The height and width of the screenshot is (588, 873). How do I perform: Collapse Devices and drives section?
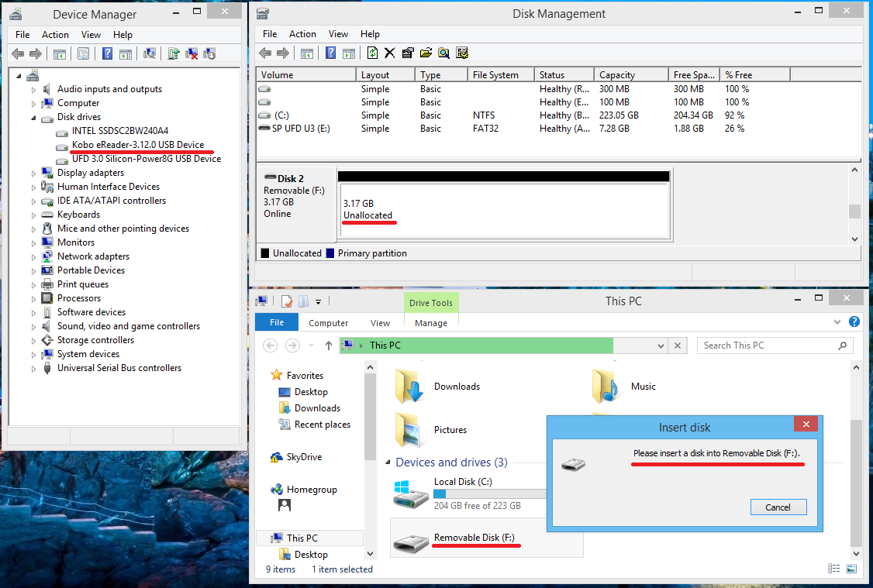pos(388,462)
